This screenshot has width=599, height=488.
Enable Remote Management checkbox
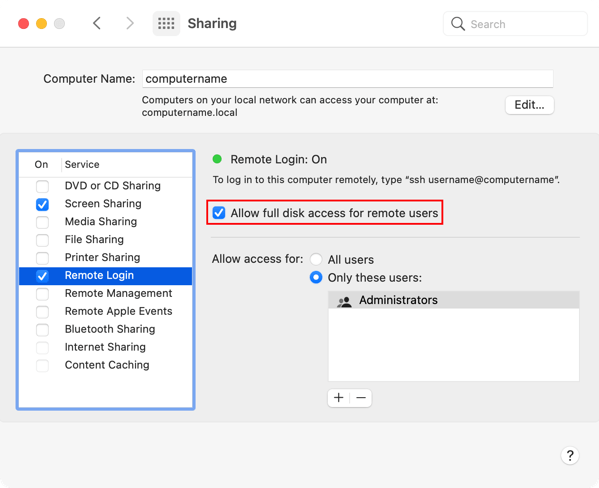coord(42,294)
